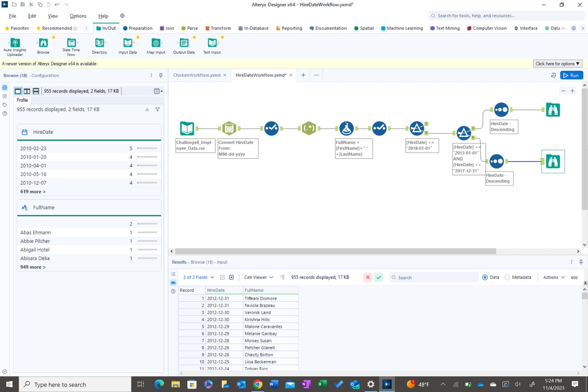This screenshot has height=392, width=588.
Task: Select the top-right Browse tool on canvas
Action: click(x=553, y=110)
